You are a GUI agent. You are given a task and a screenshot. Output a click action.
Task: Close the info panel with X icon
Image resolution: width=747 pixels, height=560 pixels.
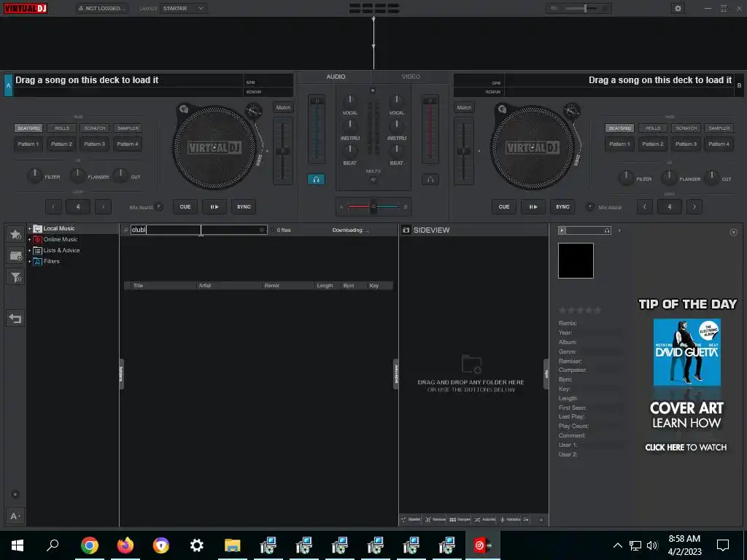[734, 233]
